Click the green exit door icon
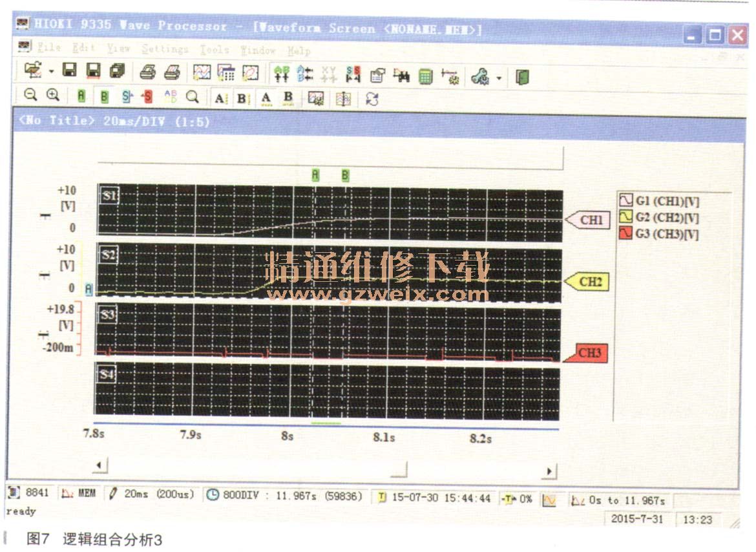The image size is (756, 552). coord(522,77)
